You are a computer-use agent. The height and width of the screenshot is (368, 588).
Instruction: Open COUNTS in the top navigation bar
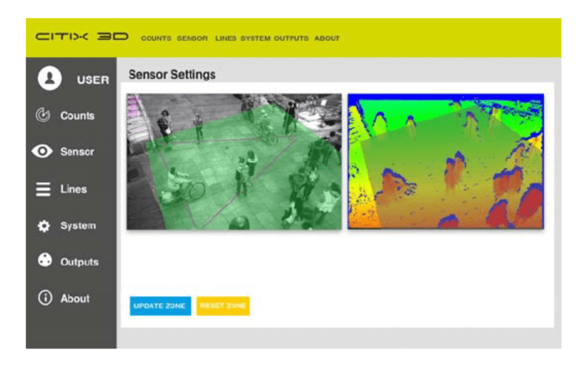click(x=156, y=38)
